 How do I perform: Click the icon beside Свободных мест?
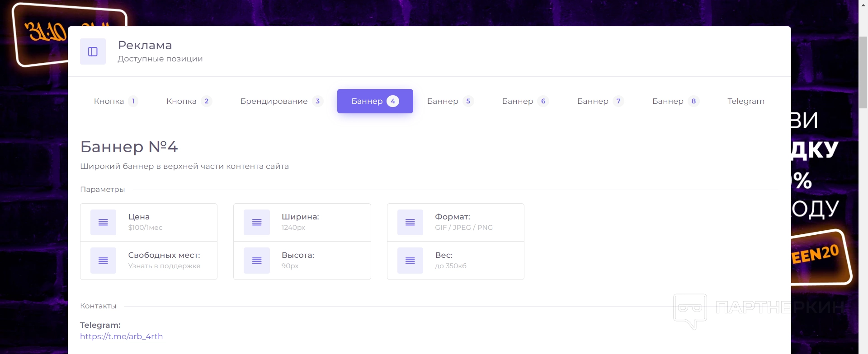click(x=103, y=261)
